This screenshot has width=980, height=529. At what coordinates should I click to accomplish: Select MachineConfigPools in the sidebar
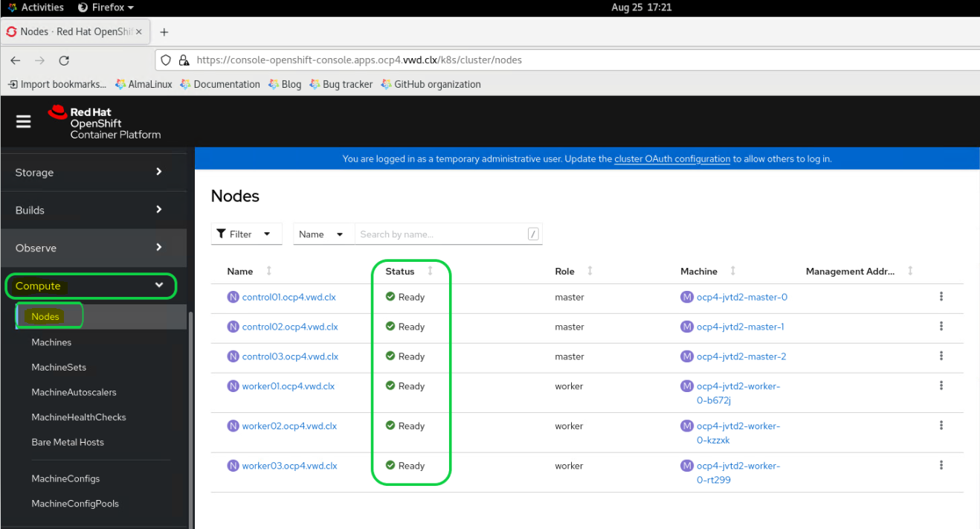[x=75, y=504]
